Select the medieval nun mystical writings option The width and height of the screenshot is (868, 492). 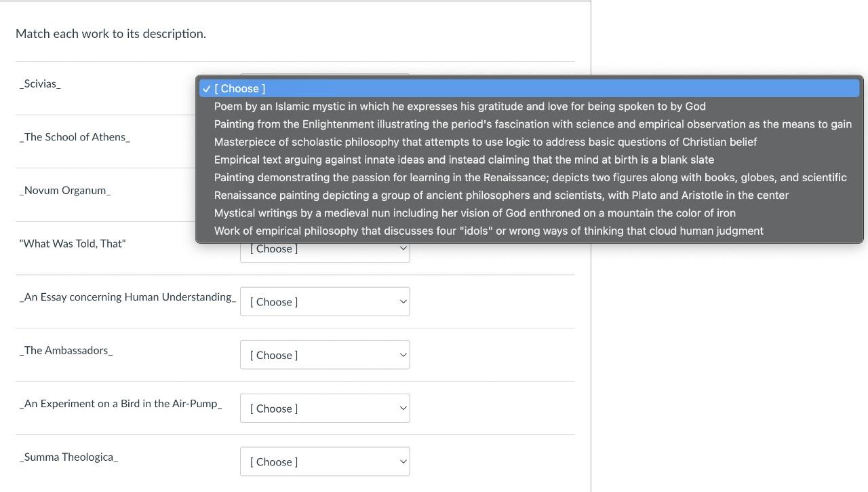[x=475, y=212]
